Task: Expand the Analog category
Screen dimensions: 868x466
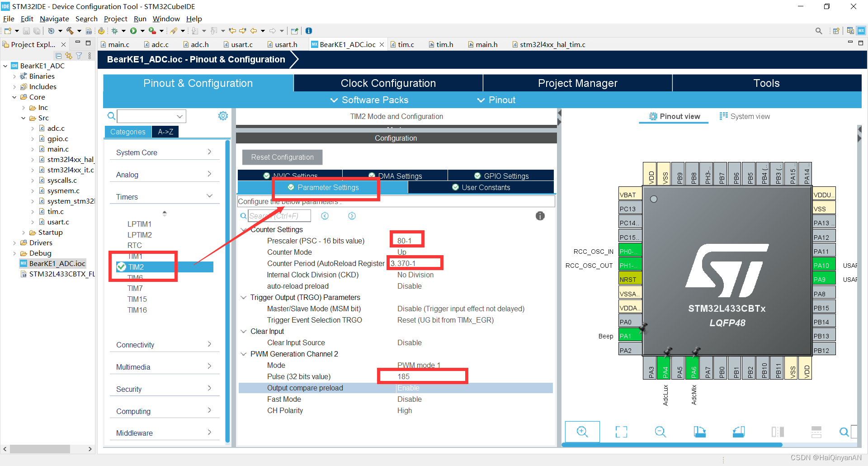Action: pyautogui.click(x=165, y=175)
